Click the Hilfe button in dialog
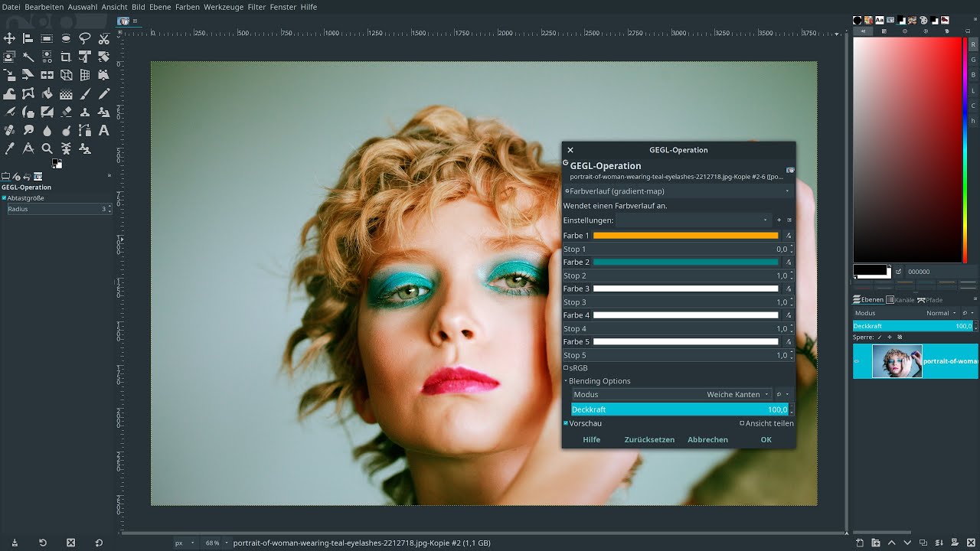The height and width of the screenshot is (551, 980). [x=592, y=440]
